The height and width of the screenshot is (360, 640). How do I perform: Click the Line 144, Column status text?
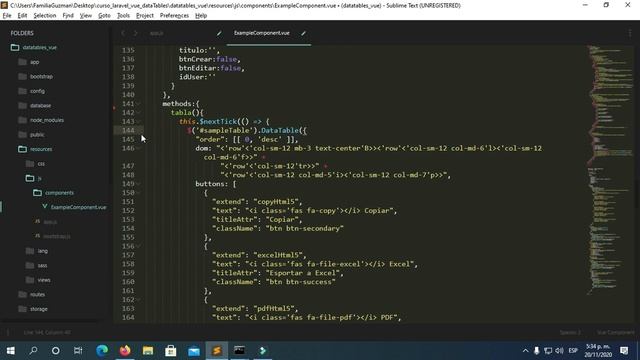point(47,332)
